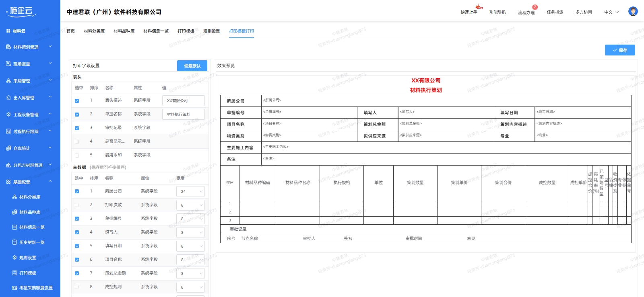
Task: Enable the 启用水印 checkbox
Action: [x=77, y=156]
